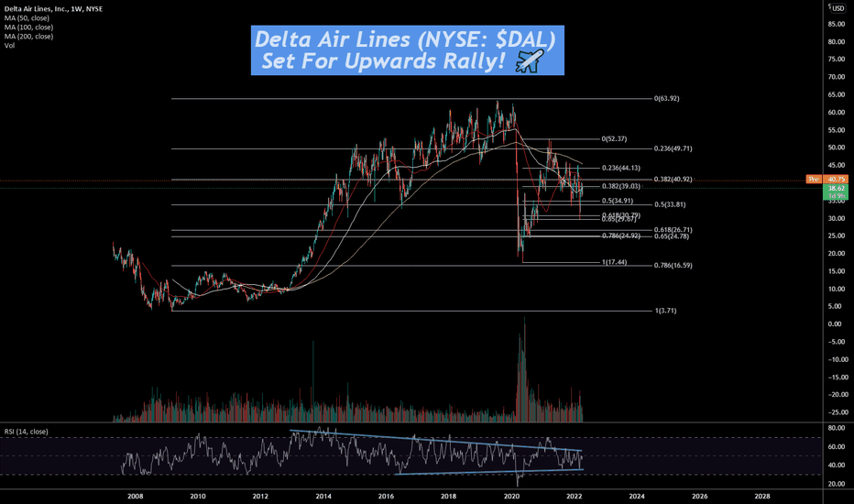This screenshot has width=854, height=504.
Task: Select the 0.236(49.71) Fibonacci label
Action: point(673,148)
